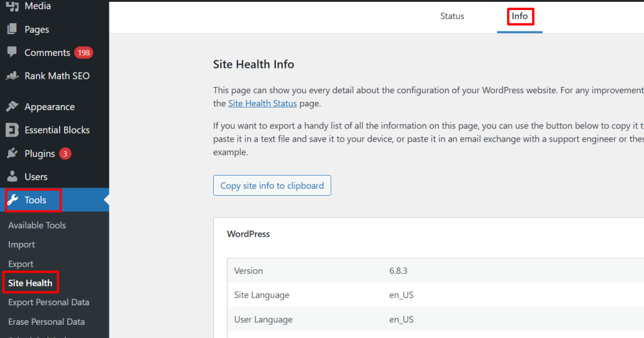The height and width of the screenshot is (338, 644).
Task: Click the Rank Math SEO icon
Action: [x=12, y=76]
